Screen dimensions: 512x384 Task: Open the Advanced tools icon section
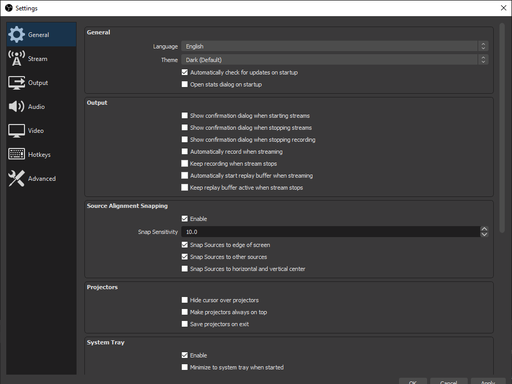click(x=16, y=178)
